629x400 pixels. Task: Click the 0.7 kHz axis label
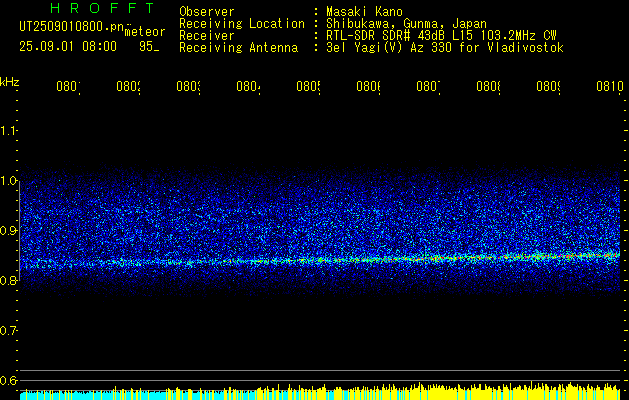[8, 331]
